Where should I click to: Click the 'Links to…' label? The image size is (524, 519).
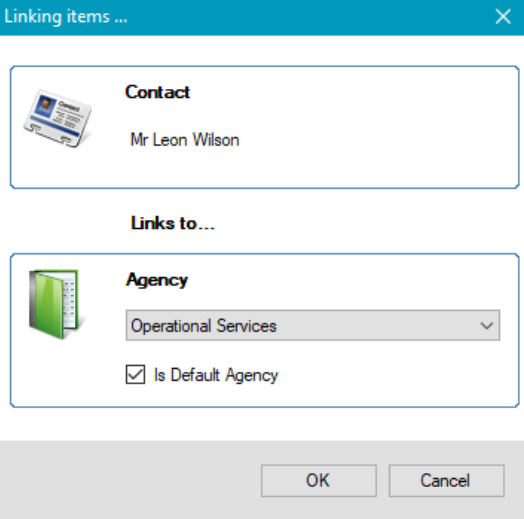pos(172,223)
